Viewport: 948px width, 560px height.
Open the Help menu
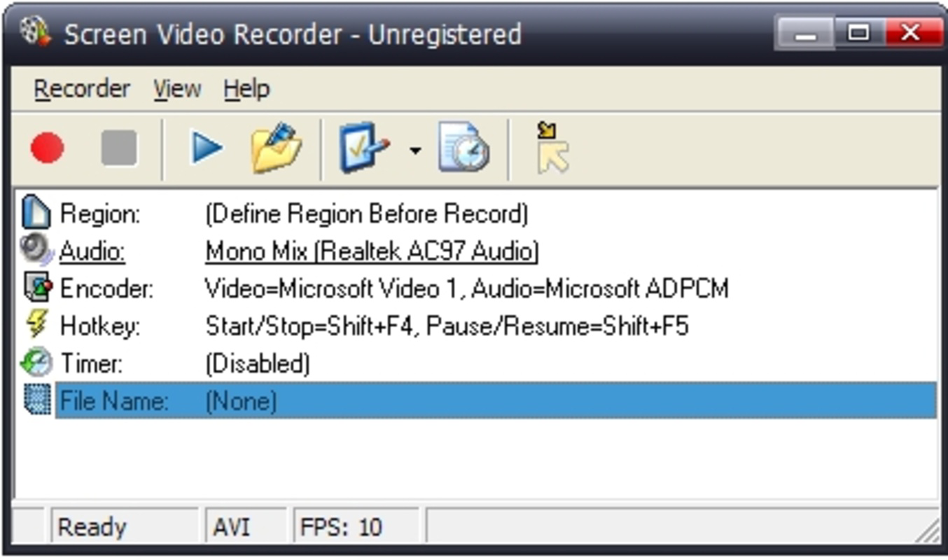tap(246, 88)
